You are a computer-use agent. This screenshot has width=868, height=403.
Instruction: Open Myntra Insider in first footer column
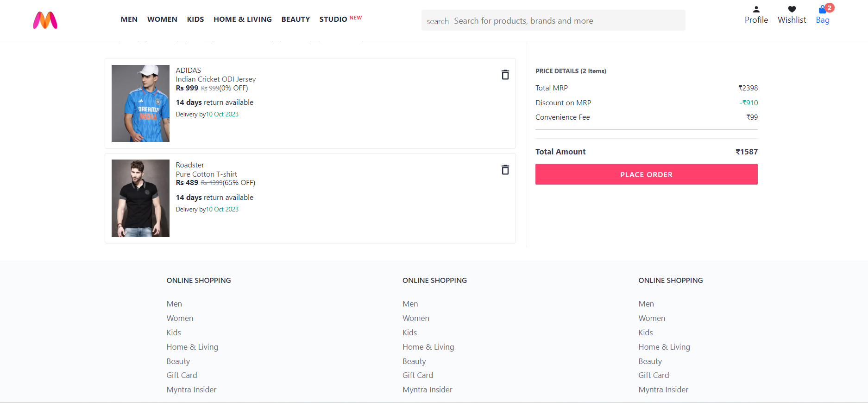[x=191, y=390]
